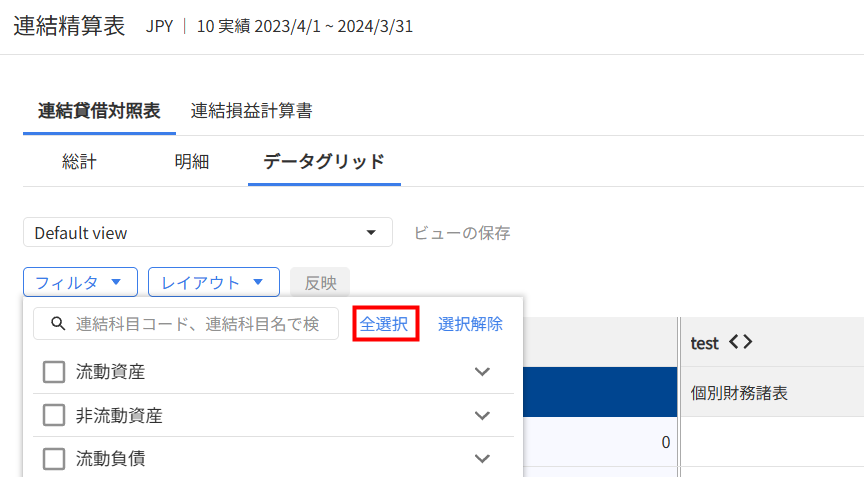Click the 全選択 link
Screen dimensions: 864x477
point(384,324)
